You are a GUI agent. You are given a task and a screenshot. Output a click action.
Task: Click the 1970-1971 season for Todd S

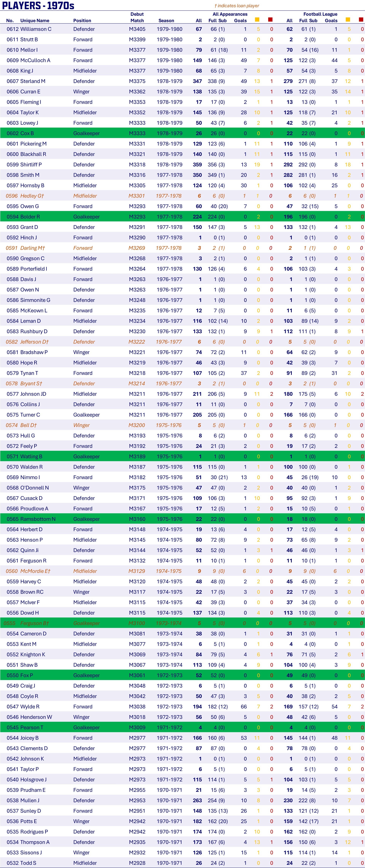coord(169,863)
